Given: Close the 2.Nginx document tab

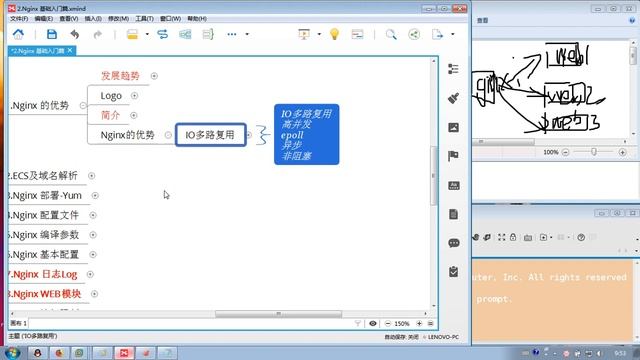Looking at the screenshot, I should 70,50.
